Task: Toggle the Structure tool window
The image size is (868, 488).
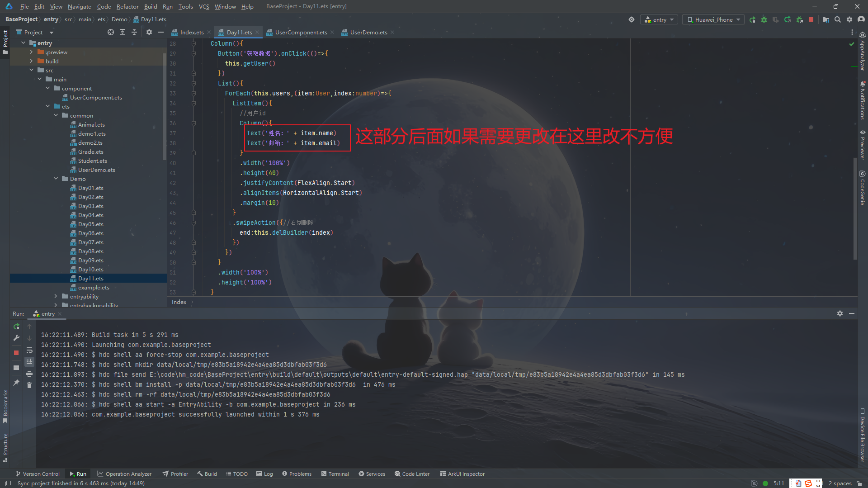Action: [x=5, y=448]
